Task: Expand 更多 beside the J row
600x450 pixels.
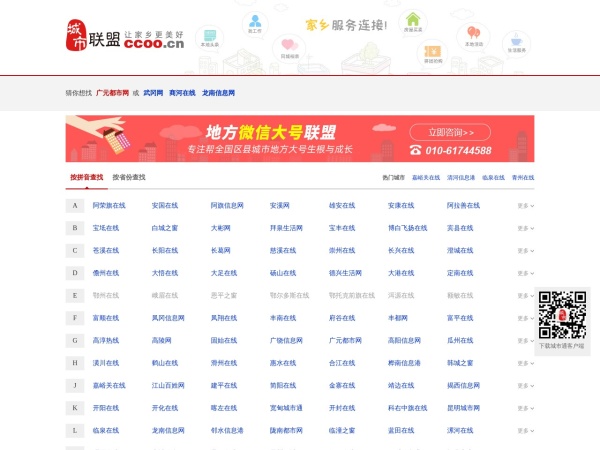Action: [525, 386]
